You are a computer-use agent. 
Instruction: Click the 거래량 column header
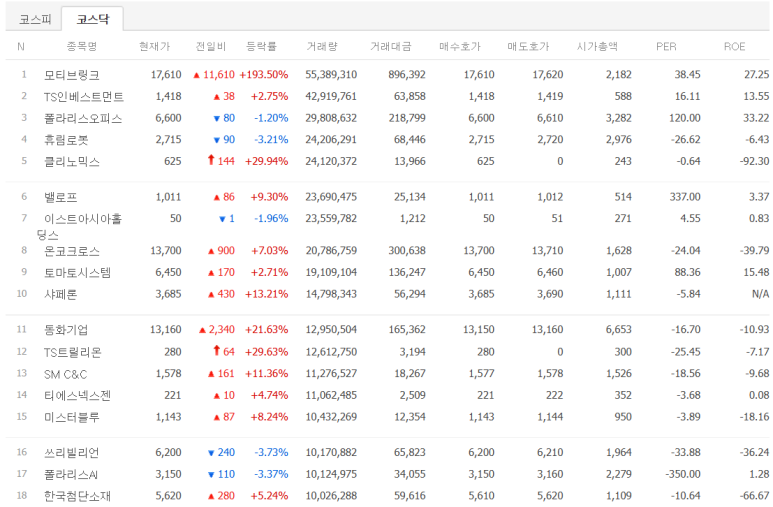(322, 46)
